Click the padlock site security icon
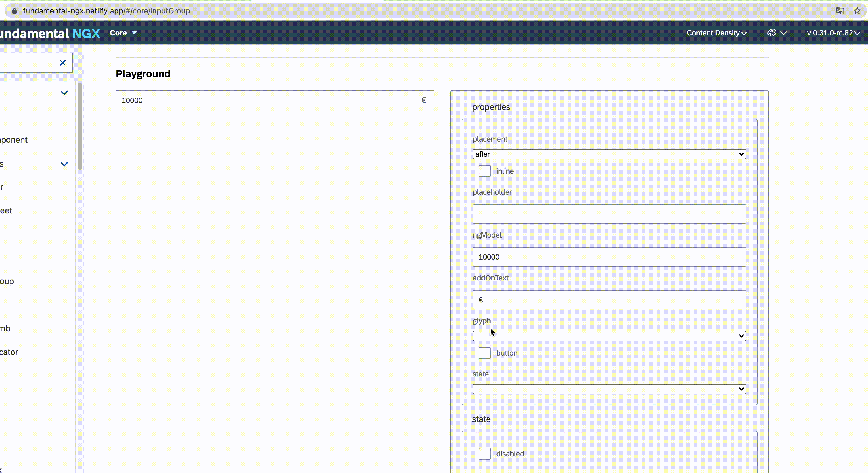Screen dimensions: 868x473 pyautogui.click(x=14, y=11)
